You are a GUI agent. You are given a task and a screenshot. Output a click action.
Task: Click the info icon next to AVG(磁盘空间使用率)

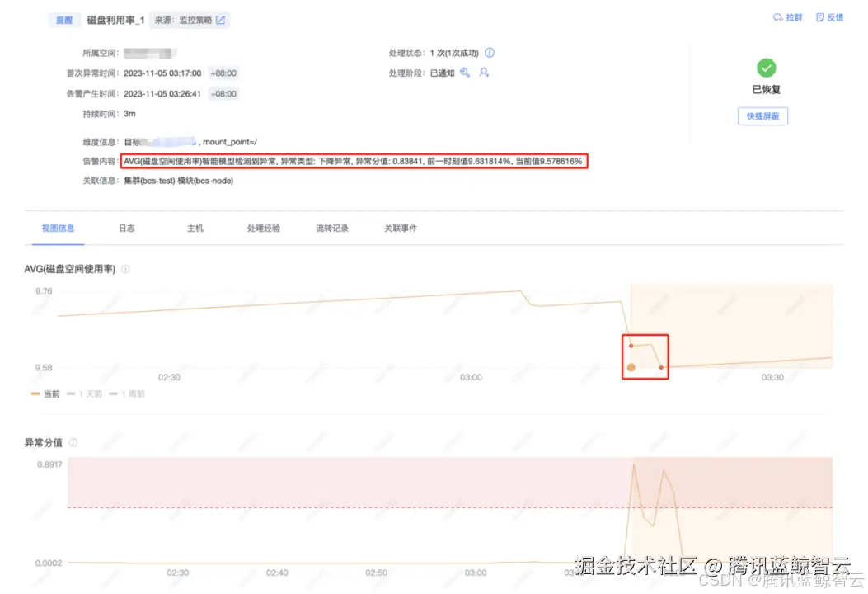pos(125,269)
